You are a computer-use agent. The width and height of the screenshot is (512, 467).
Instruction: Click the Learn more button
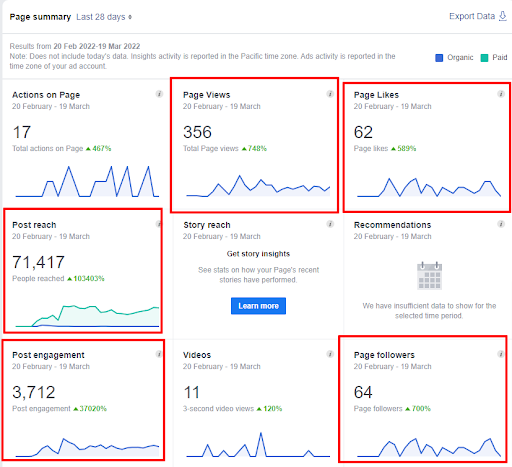coord(258,306)
